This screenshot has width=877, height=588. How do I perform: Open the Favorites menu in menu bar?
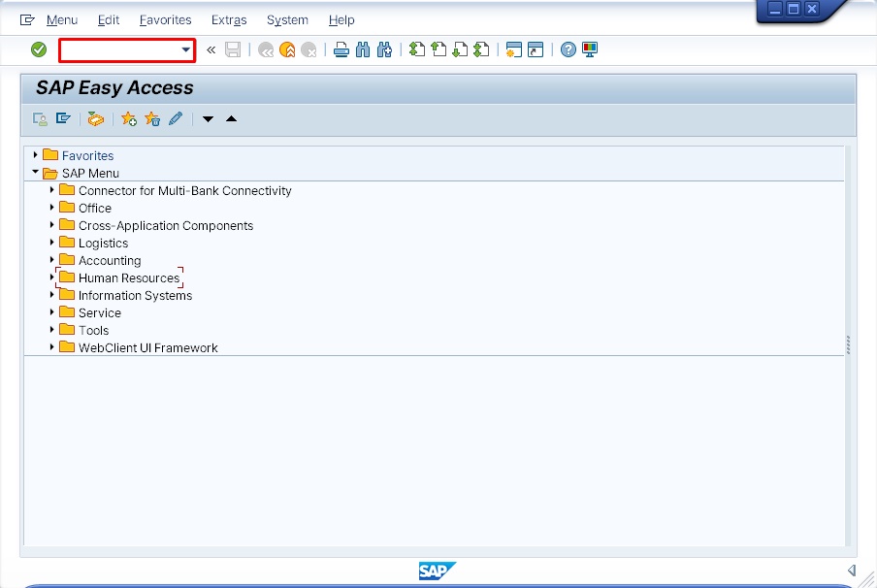click(x=166, y=20)
